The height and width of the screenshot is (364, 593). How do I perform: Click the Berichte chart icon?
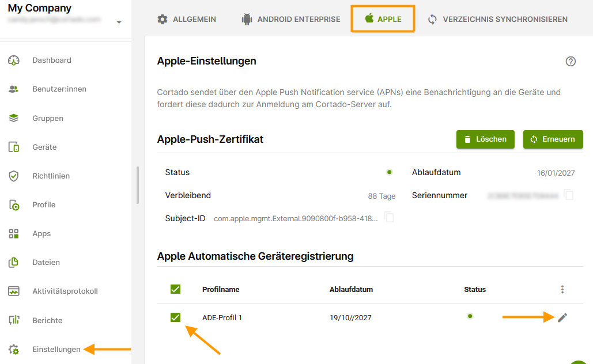pos(14,320)
